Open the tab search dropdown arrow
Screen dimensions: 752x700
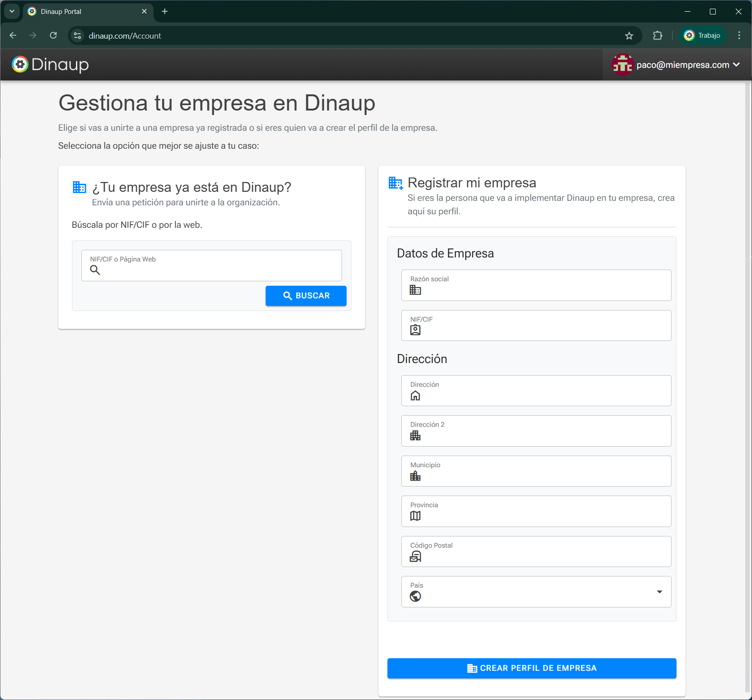tap(12, 11)
